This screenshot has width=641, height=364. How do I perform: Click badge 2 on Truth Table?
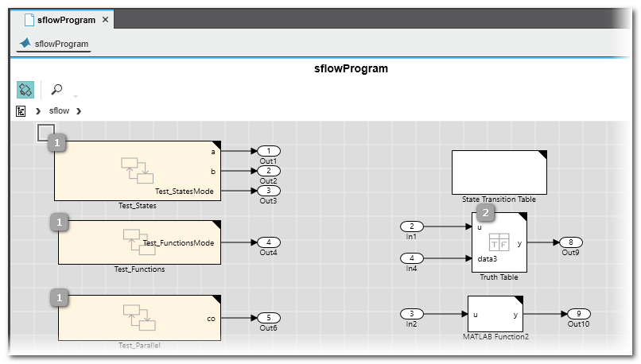coord(485,212)
